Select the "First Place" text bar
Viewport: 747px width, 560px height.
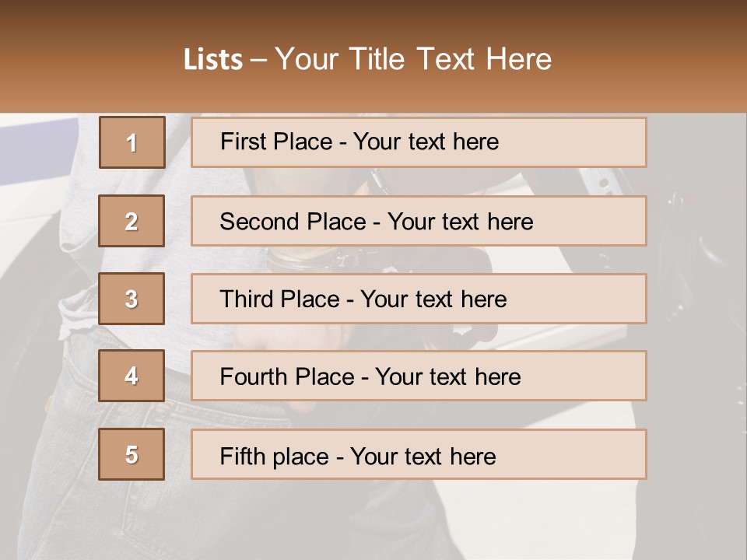[419, 142]
